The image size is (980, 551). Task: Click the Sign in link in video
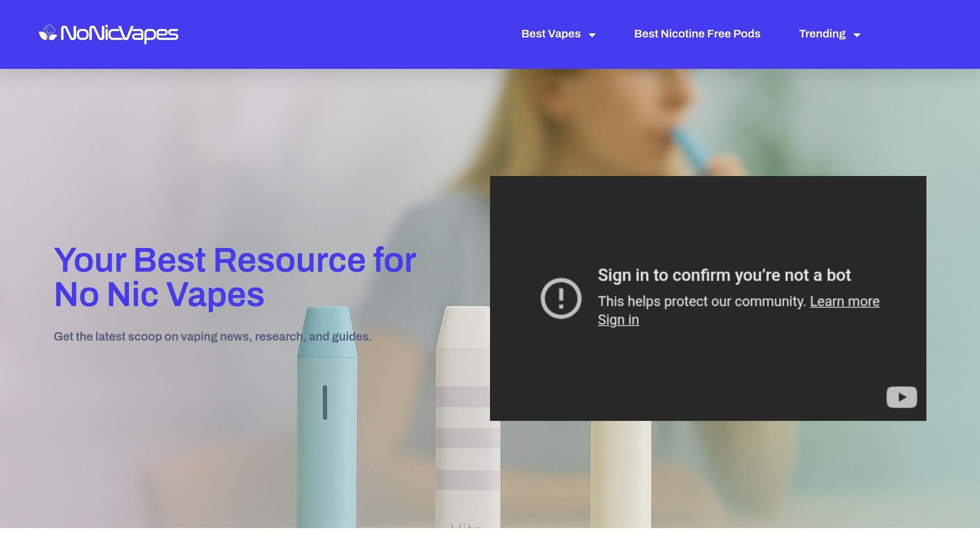tap(618, 320)
